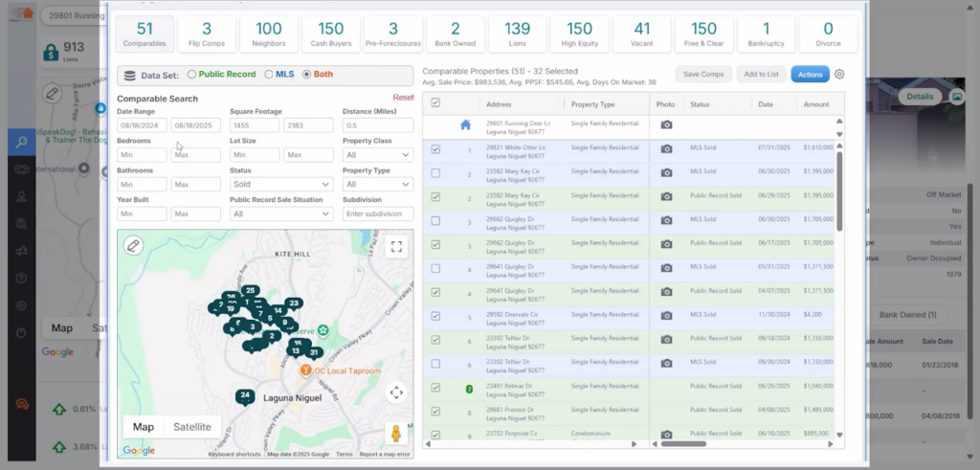The height and width of the screenshot is (470, 980).
Task: Click the photo camera icon for 29831 White Otter Ln
Action: pos(666,149)
